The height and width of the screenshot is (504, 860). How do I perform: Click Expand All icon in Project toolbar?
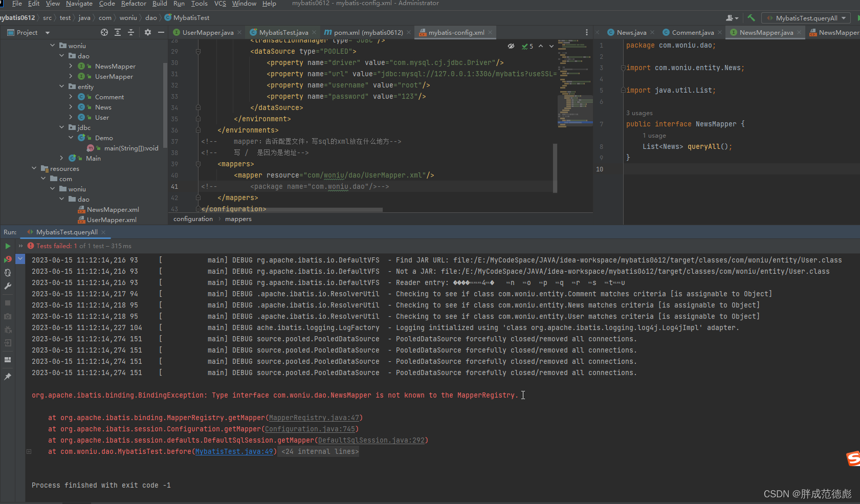point(118,32)
